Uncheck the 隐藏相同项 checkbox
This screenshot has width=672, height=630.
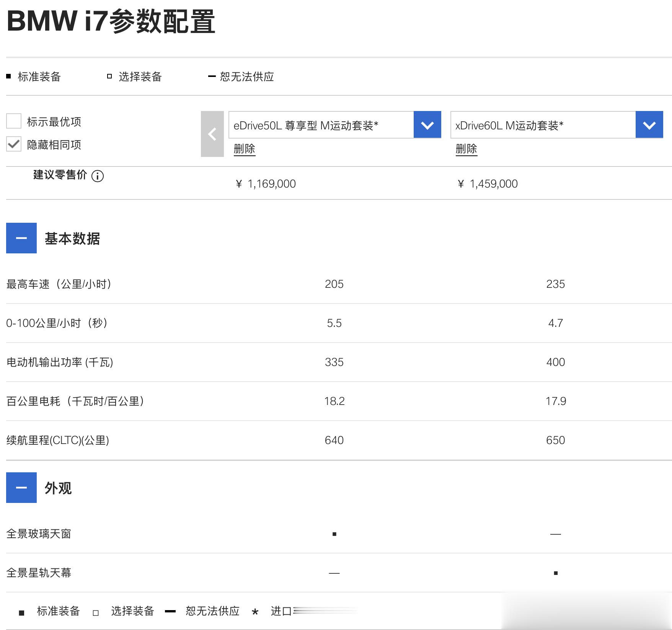click(x=14, y=144)
